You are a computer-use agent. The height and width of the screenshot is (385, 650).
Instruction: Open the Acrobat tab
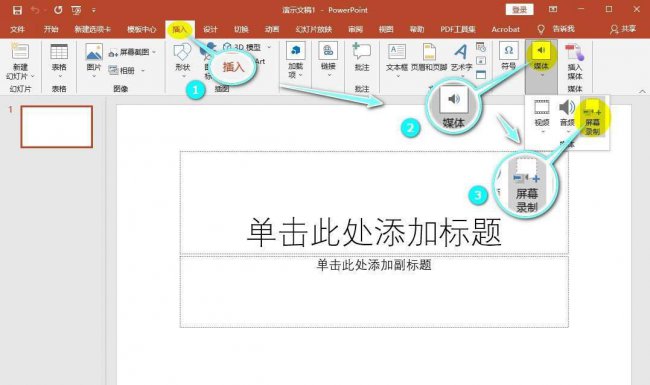pos(505,29)
